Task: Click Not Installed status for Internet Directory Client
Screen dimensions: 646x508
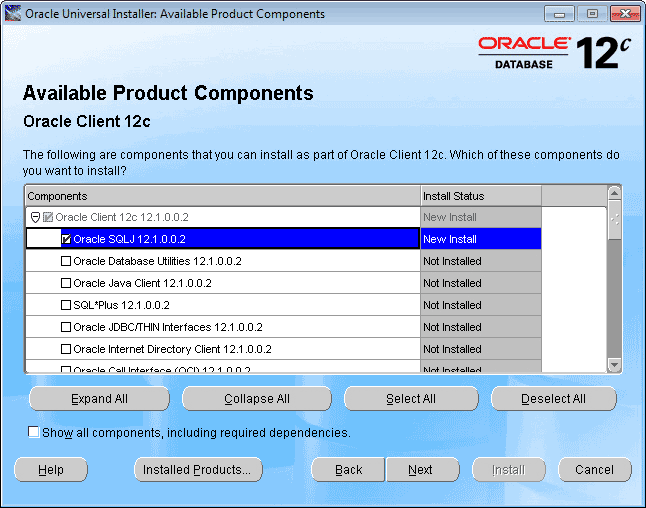Action: [481, 349]
